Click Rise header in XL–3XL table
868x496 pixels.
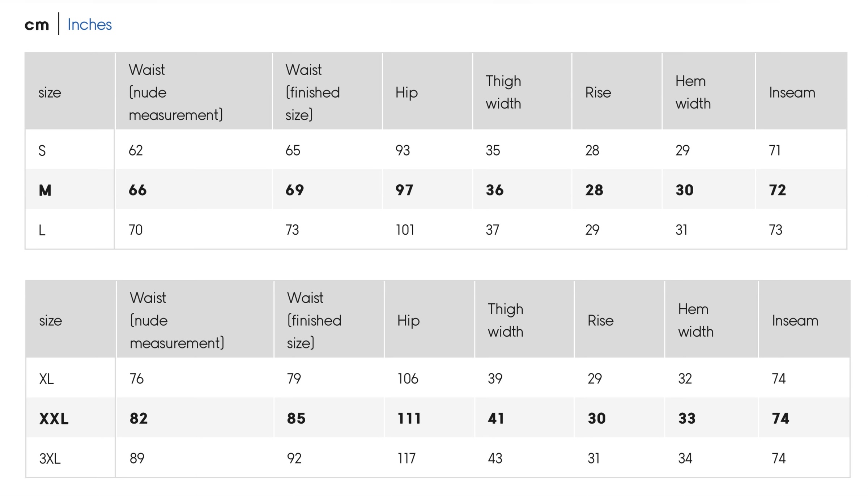[x=600, y=321]
